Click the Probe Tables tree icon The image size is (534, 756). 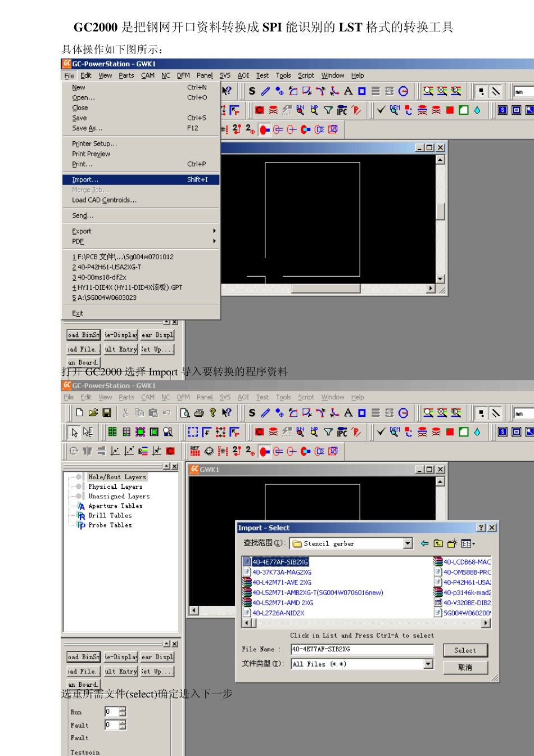coord(82,525)
